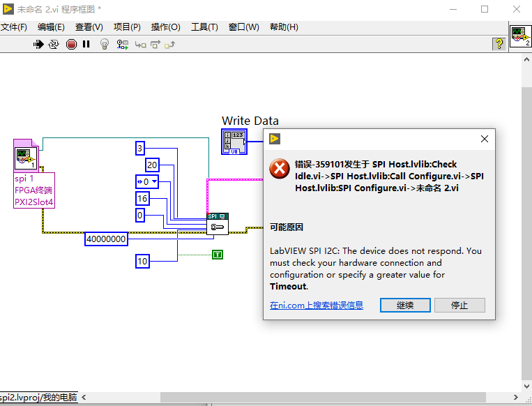This screenshot has width=532, height=406.
Task: Select the SPI Configure VI node
Action: (x=218, y=224)
